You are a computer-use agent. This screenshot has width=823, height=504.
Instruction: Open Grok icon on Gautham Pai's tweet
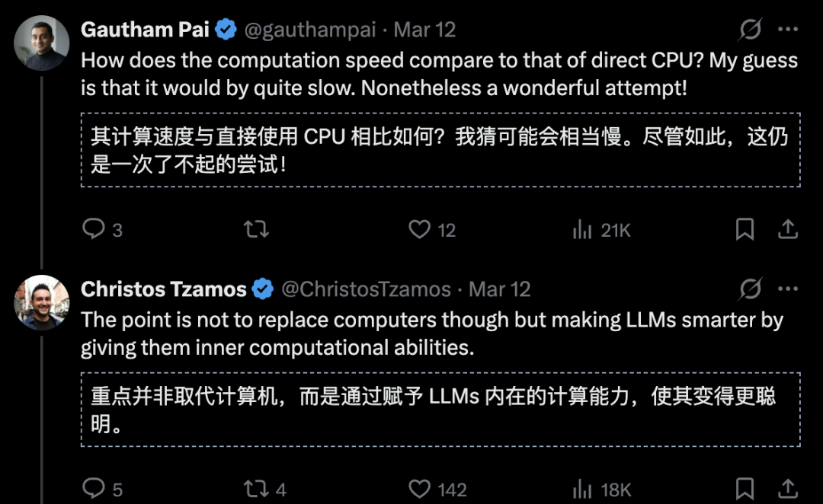pyautogui.click(x=751, y=30)
